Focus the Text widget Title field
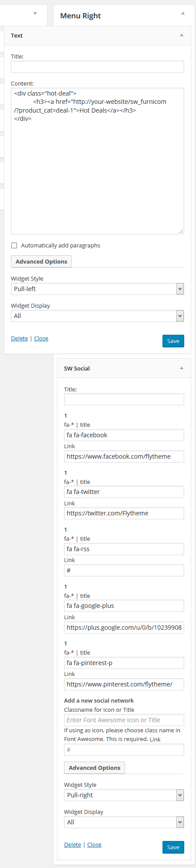Screen dimensions: 196x868 click(98, 67)
